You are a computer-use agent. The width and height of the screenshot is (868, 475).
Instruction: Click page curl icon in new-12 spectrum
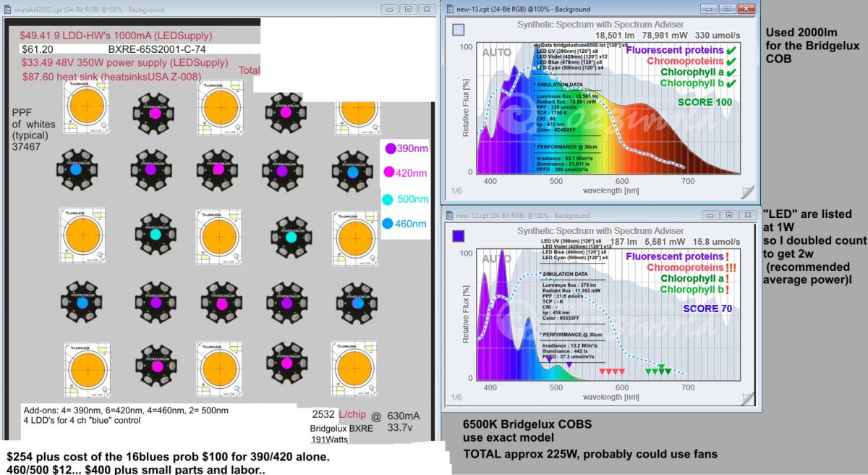click(x=747, y=398)
